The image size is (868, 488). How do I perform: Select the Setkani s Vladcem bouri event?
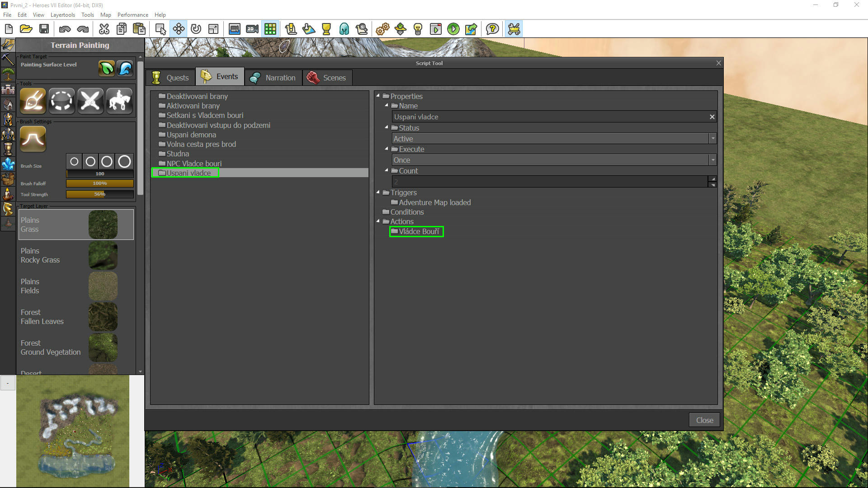coord(205,115)
